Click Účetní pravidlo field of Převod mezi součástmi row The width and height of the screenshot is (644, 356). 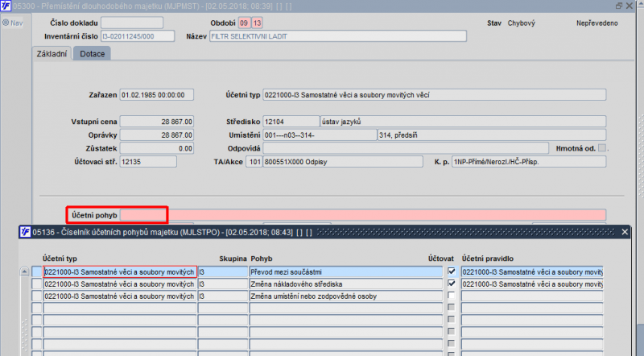coord(532,272)
